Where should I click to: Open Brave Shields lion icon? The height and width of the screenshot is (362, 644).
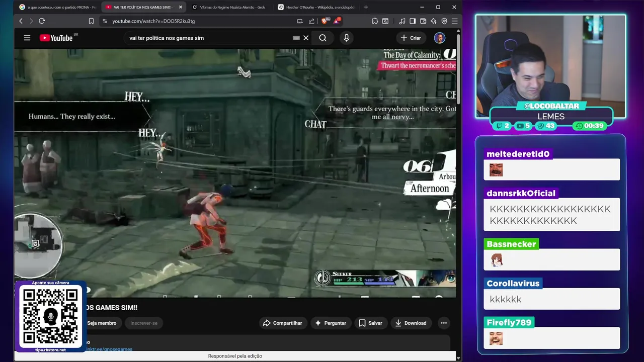pyautogui.click(x=325, y=21)
